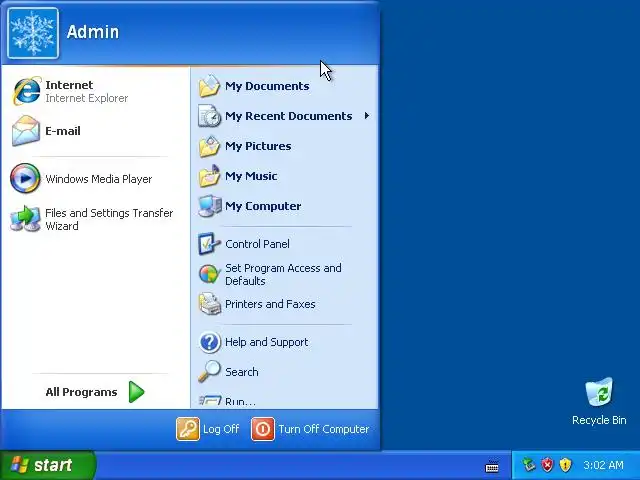This screenshot has width=640, height=480.
Task: Select Internet Explorer text entry
Action: pyautogui.click(x=87, y=98)
